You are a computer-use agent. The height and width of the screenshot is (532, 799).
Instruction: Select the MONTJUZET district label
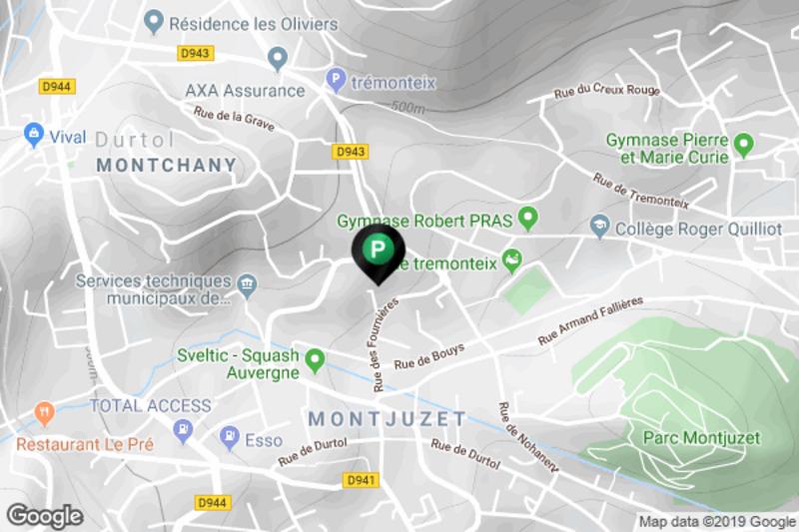(388, 418)
